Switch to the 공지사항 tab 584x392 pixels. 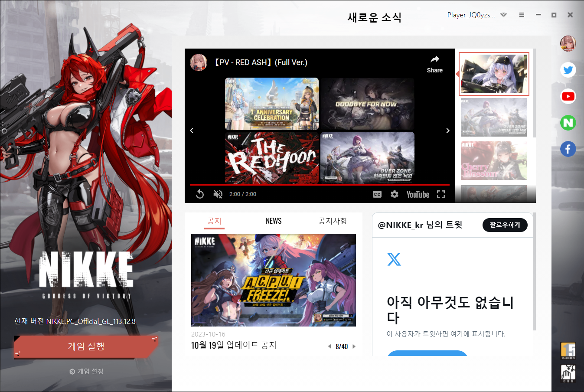tap(333, 221)
